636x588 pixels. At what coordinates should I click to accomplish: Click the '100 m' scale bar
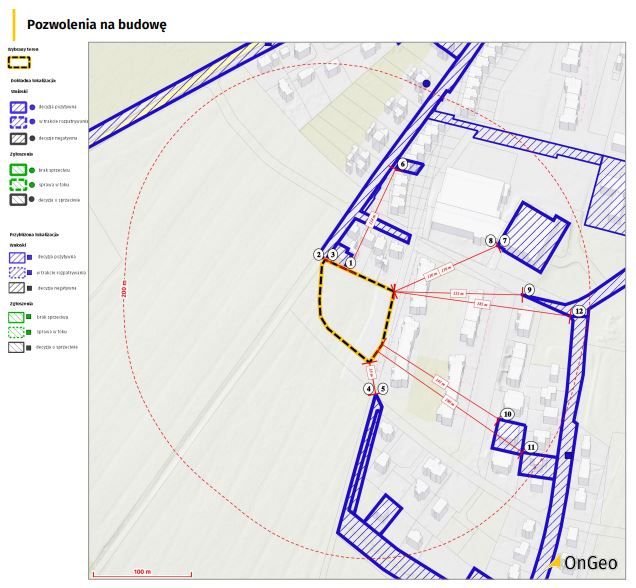point(141,574)
